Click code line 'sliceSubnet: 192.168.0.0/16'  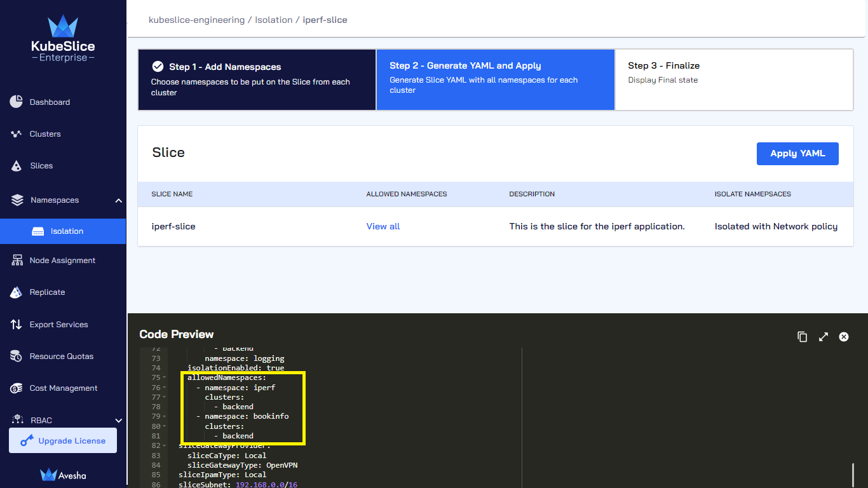coord(238,484)
